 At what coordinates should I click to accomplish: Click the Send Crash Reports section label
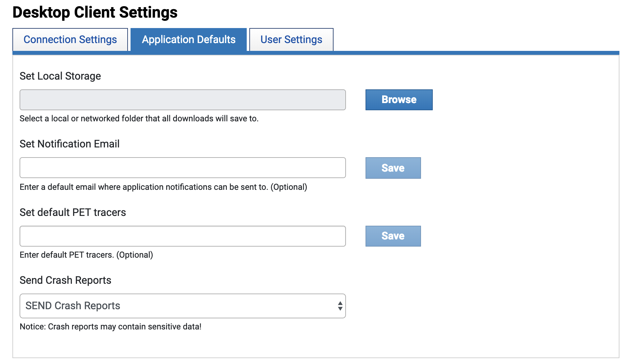(65, 280)
